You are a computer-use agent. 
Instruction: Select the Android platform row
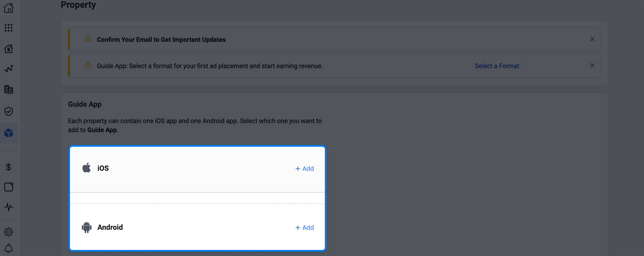(197, 227)
